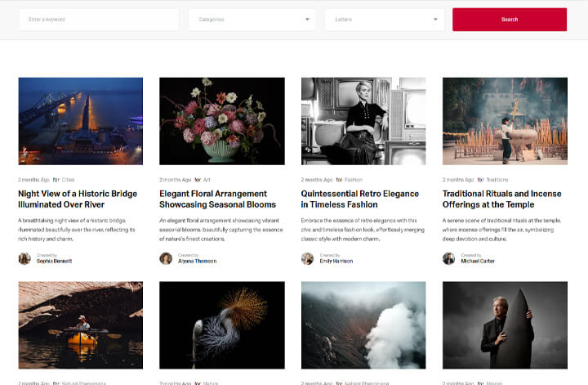Screen dimensions: 588x385
Task: Open the kayaker in canyon thumbnail
Action: [81, 325]
